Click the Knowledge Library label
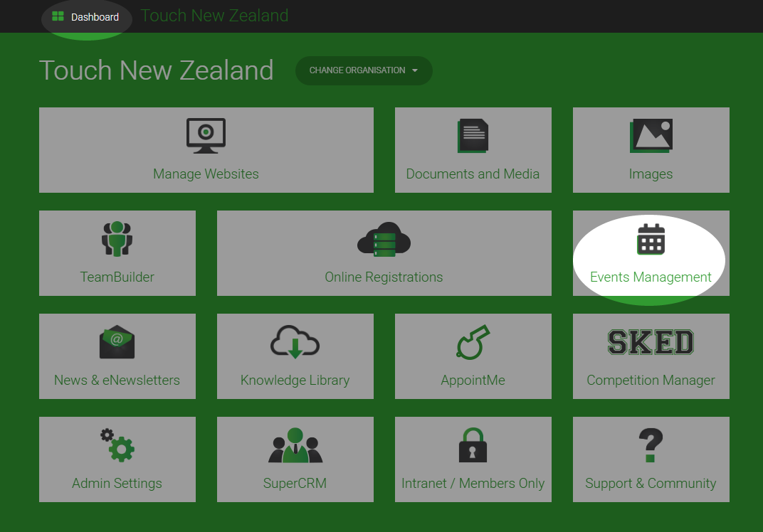Image resolution: width=763 pixels, height=532 pixels. 295,380
